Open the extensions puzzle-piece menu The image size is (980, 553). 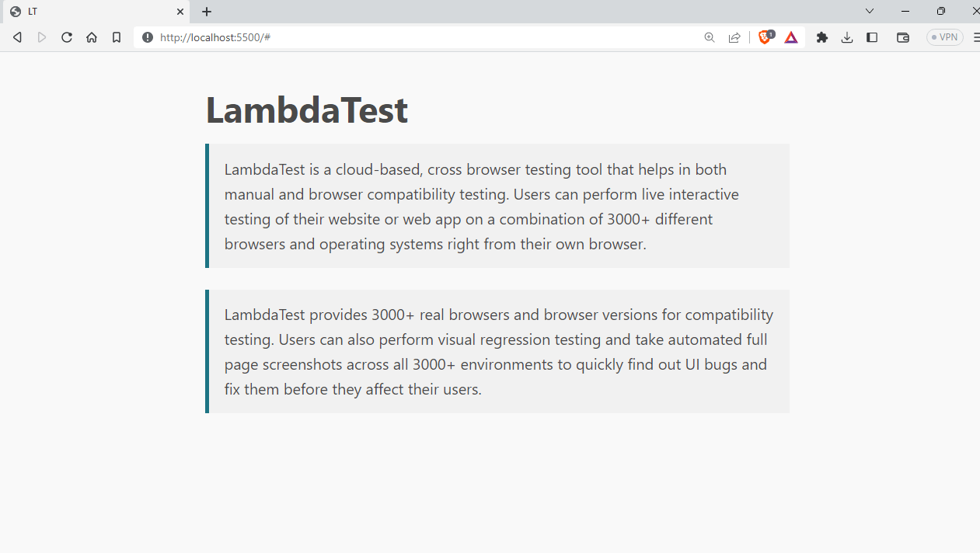click(821, 37)
